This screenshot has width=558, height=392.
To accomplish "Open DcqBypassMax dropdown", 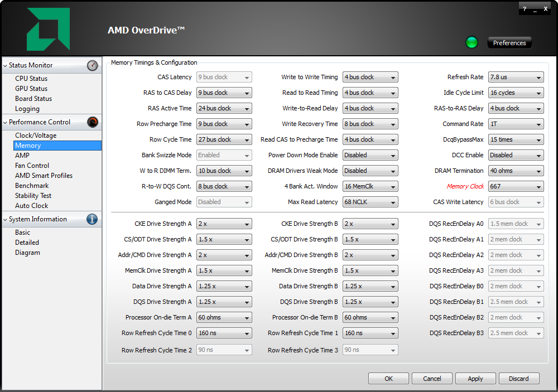I will (516, 139).
